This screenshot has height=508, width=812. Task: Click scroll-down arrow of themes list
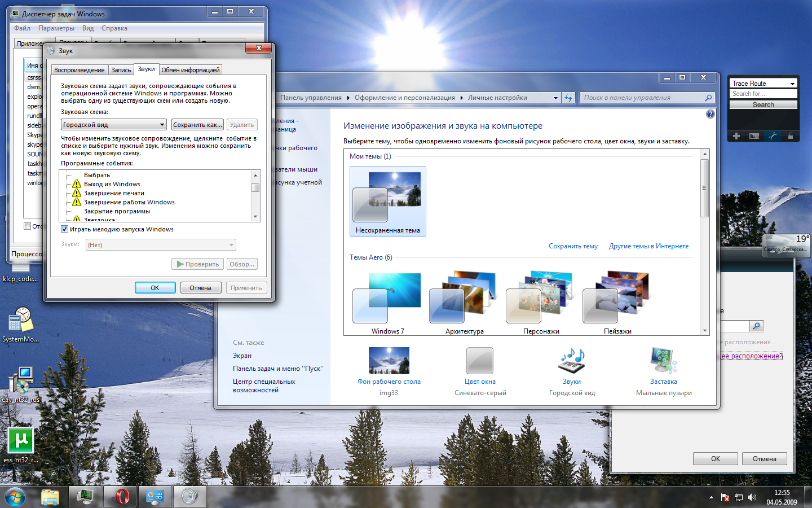pyautogui.click(x=704, y=331)
